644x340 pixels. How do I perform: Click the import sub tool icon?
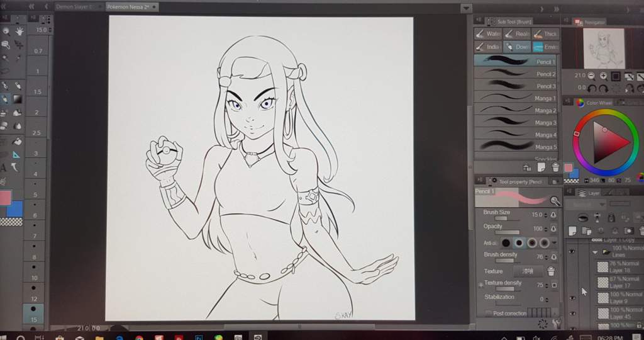pyautogui.click(x=528, y=167)
